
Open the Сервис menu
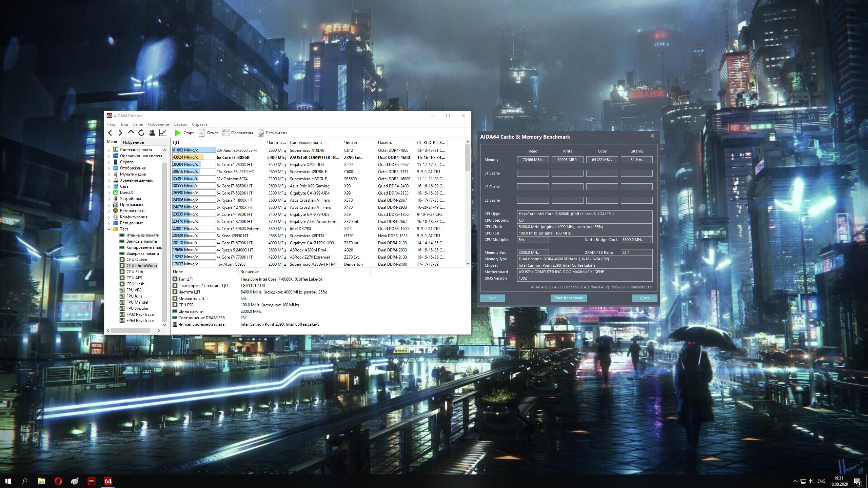(x=180, y=124)
